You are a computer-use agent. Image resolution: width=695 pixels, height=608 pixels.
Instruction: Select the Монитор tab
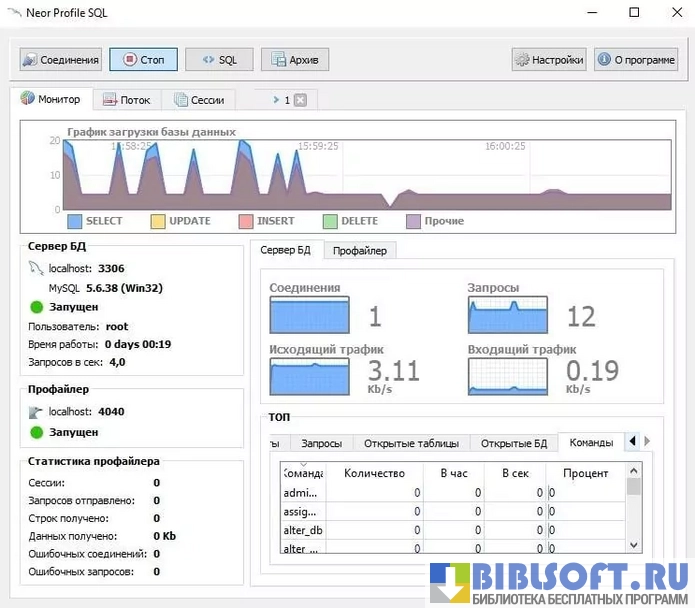(x=57, y=99)
